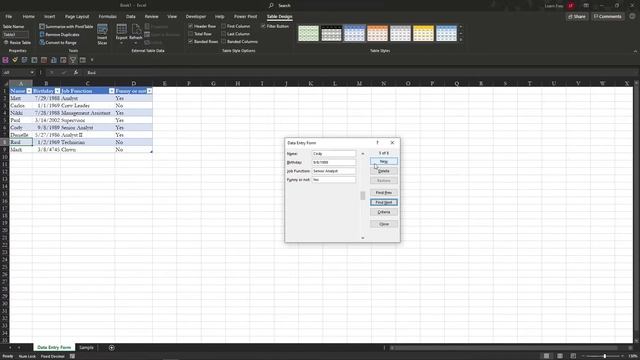Click the Find Next button
Viewport: 640px width, 360px height.
[384, 202]
